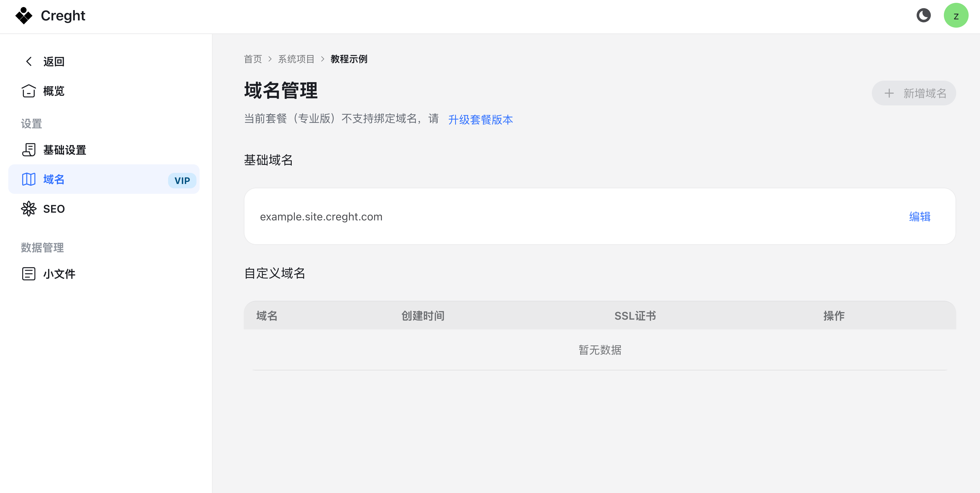Click the Creght logo icon
980x493 pixels.
click(x=24, y=16)
